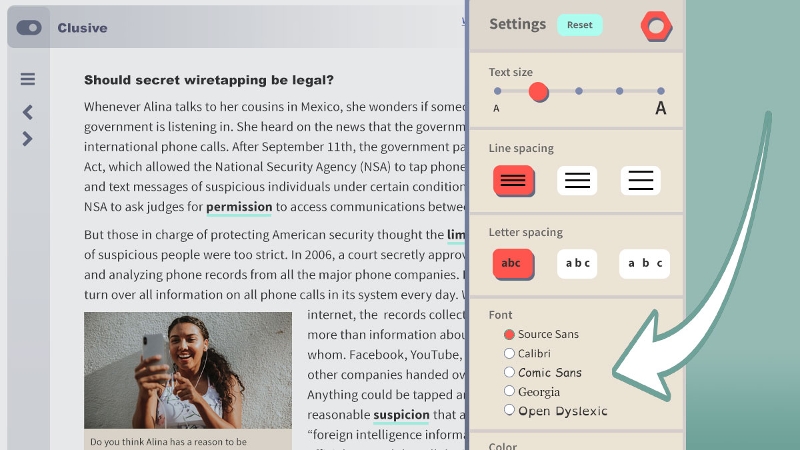The image size is (800, 450).
Task: Click heading 'Should secret wiretapping be legal?'
Action: tap(209, 80)
